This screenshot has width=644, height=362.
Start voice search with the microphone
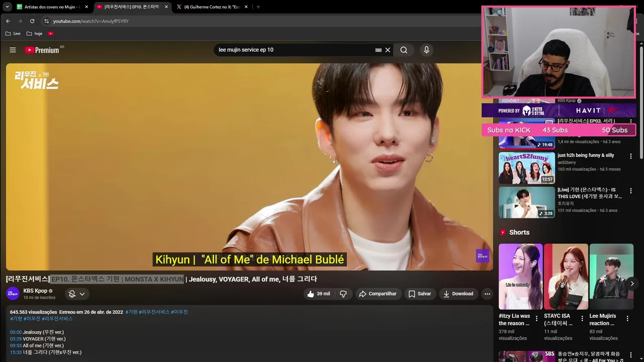click(x=426, y=50)
